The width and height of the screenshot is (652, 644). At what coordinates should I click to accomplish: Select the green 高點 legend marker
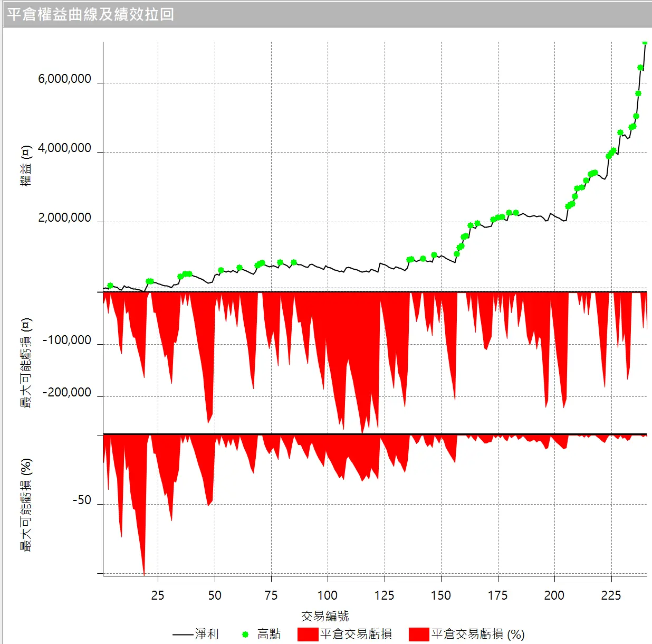coord(245,634)
